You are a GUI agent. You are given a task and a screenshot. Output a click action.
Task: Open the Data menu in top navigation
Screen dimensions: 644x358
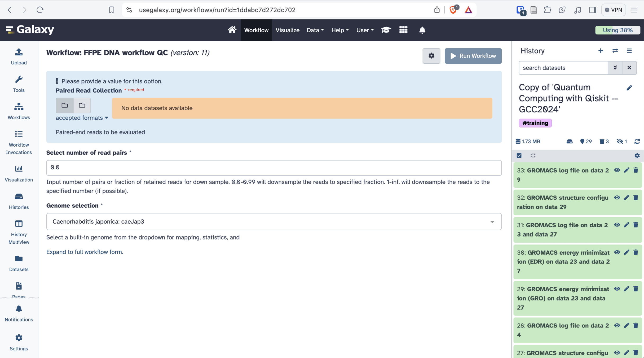pos(315,30)
